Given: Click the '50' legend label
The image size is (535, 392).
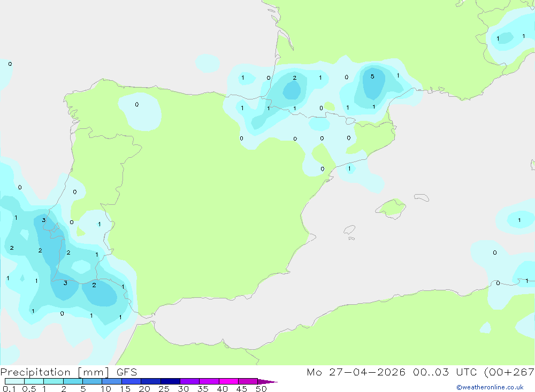Looking at the screenshot, I should coord(261,389).
